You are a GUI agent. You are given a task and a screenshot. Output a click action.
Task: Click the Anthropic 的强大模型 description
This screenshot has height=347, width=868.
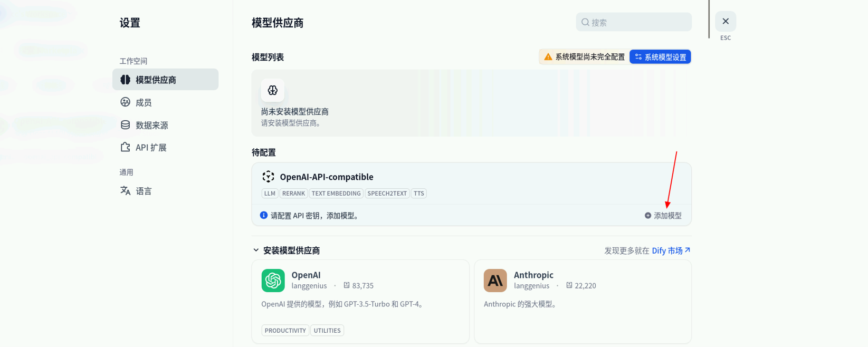click(x=521, y=304)
